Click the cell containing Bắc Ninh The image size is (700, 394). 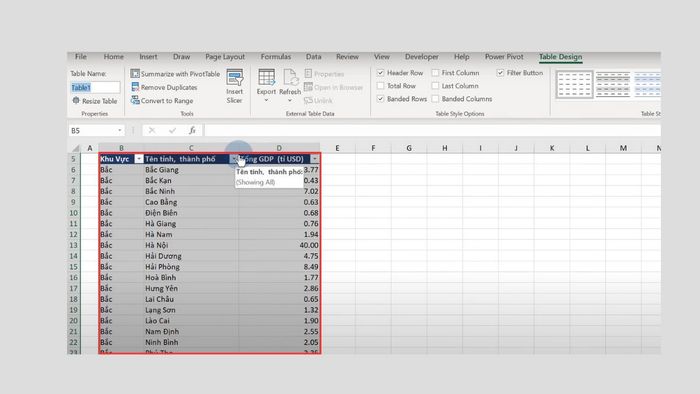coord(191,191)
